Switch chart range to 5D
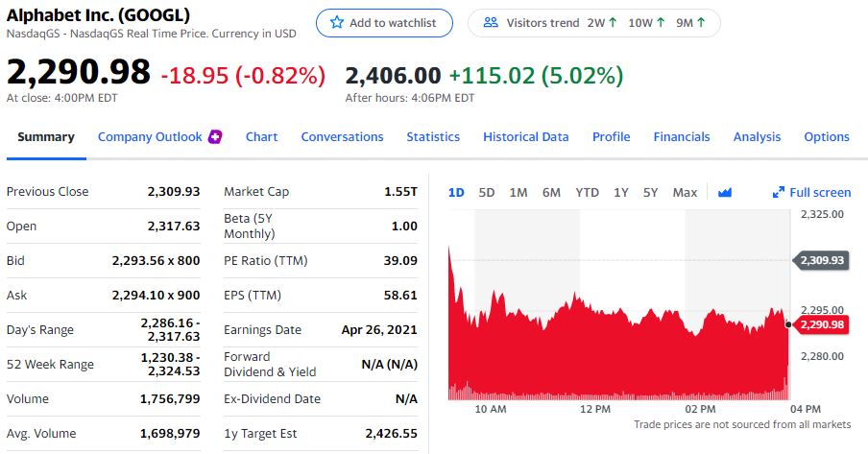The height and width of the screenshot is (454, 868). point(487,193)
